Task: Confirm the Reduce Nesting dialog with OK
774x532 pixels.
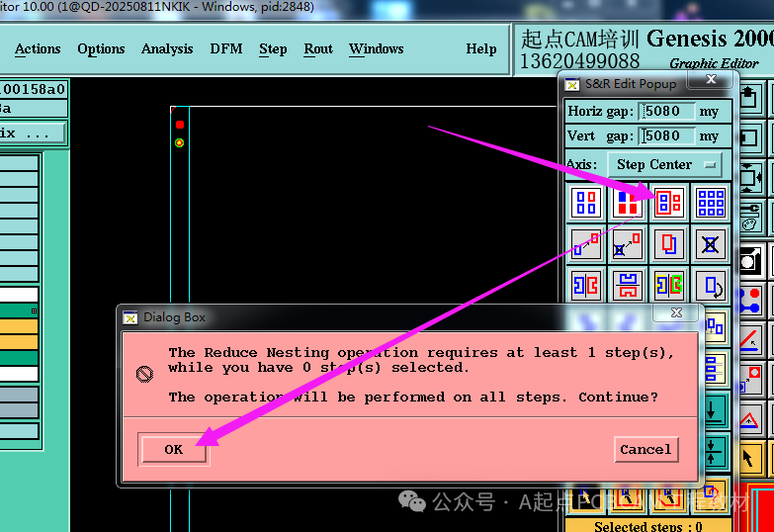Action: coord(174,450)
